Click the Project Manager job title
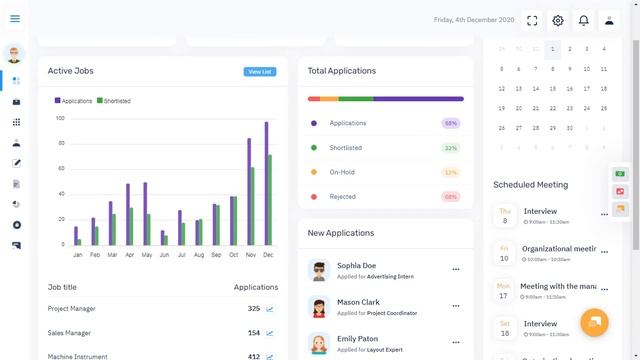The height and width of the screenshot is (360, 640). click(71, 309)
